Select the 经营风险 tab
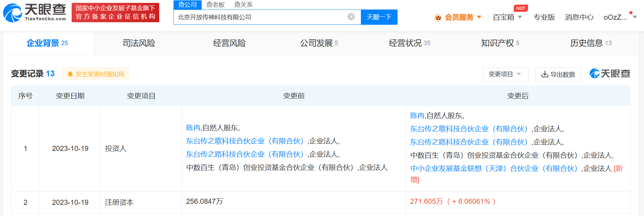Screen dimensions: 644x216 229,43
